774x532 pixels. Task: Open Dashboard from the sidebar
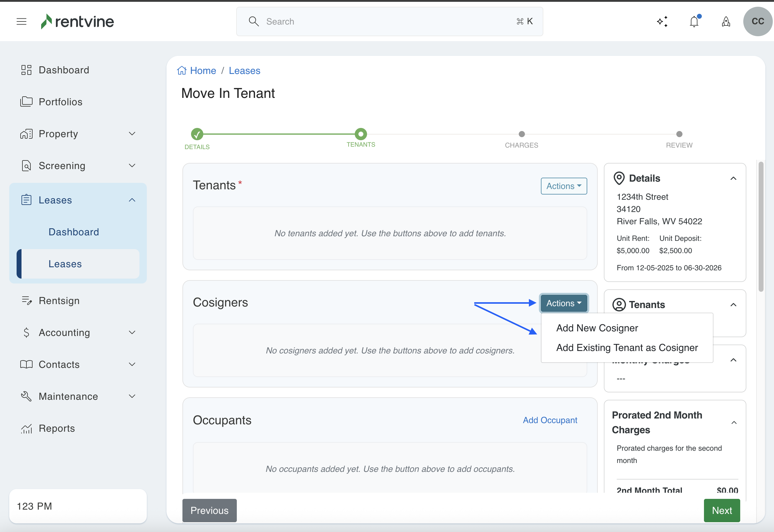tap(64, 70)
